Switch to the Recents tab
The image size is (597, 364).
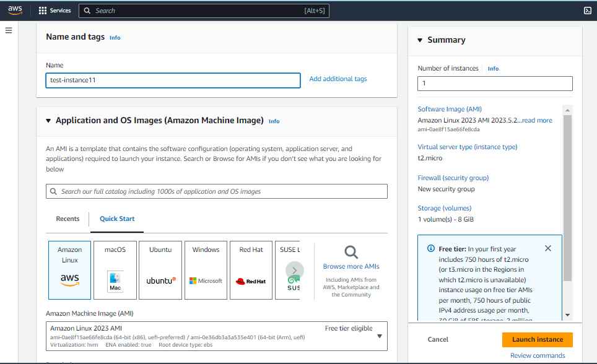67,219
